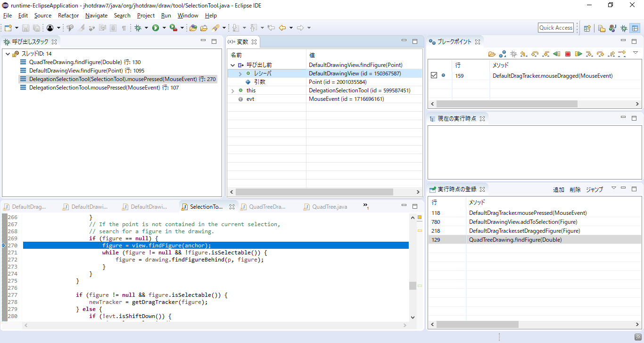Screen dimensions: 644x343
Task: Toggle breakpoint checkbox for line 159
Action: 434,75
